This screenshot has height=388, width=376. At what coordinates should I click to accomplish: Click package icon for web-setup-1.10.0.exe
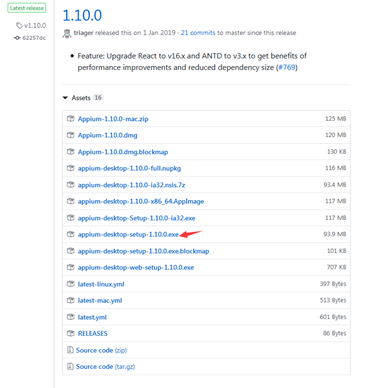point(70,267)
